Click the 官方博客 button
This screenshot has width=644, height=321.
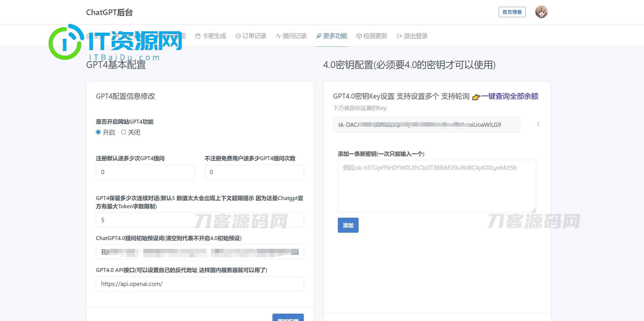(512, 12)
